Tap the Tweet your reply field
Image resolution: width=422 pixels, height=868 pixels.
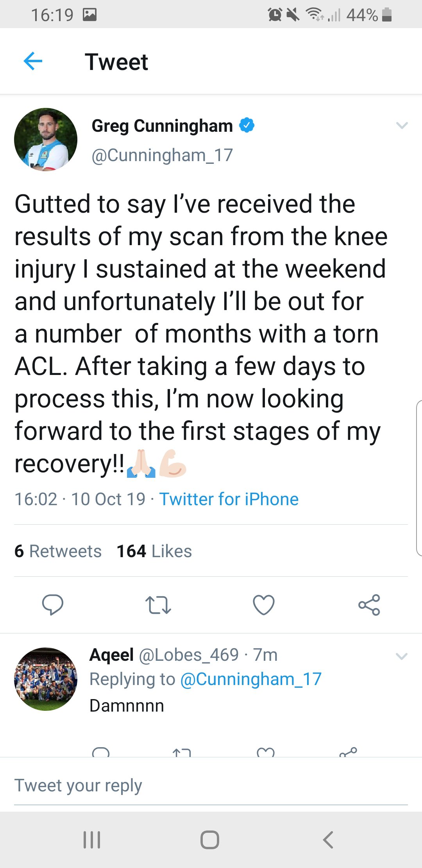(x=211, y=786)
